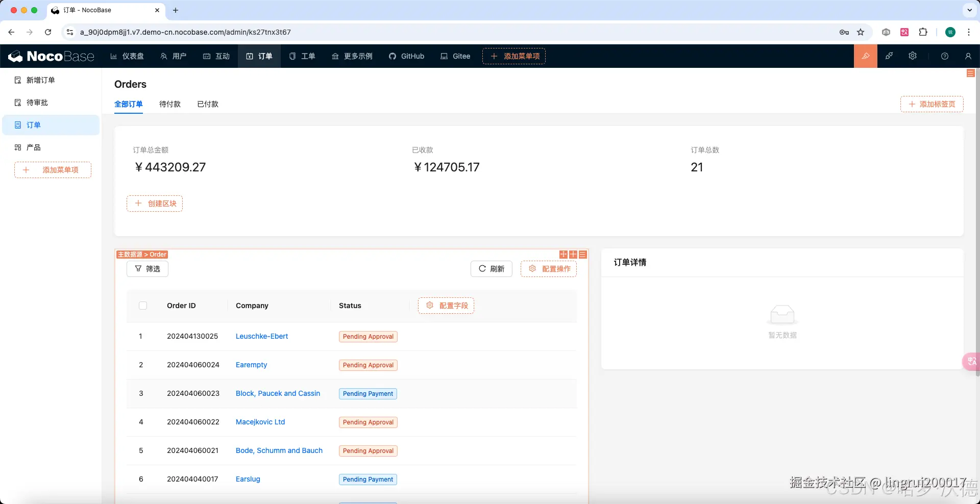Viewport: 980px width, 504px height.
Task: Open the system settings gear icon
Action: 913,56
